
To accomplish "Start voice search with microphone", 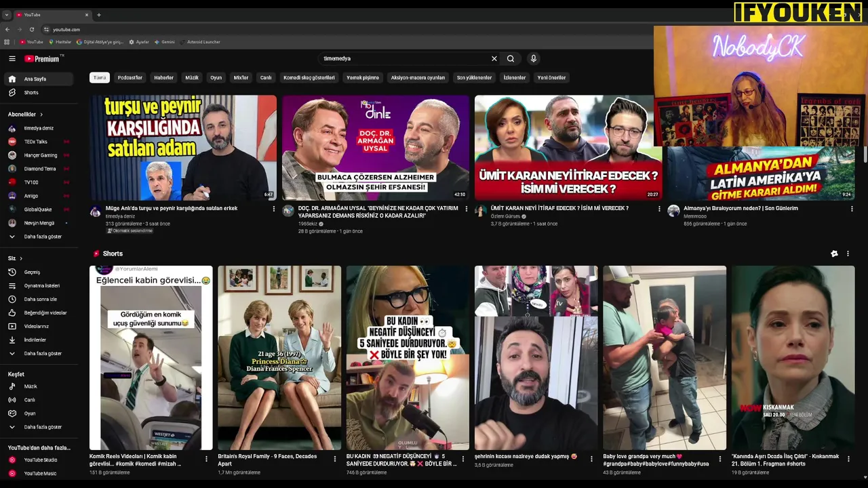I will (x=534, y=59).
